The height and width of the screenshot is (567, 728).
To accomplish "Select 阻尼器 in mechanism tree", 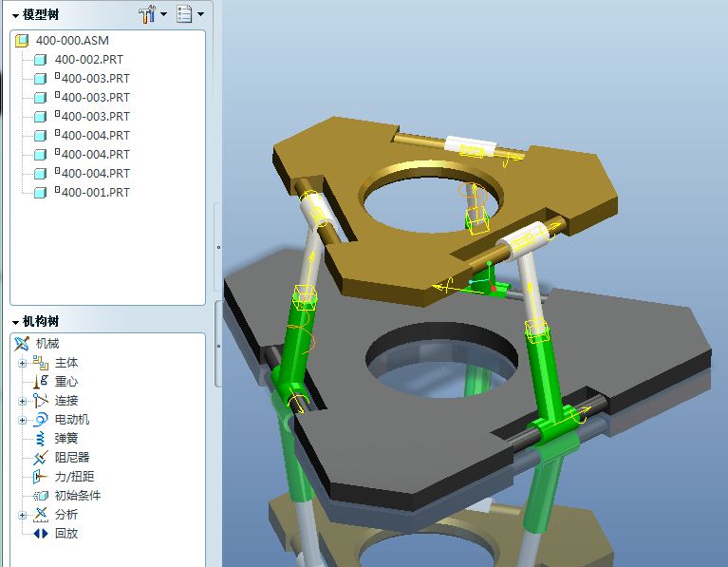I will [x=72, y=458].
